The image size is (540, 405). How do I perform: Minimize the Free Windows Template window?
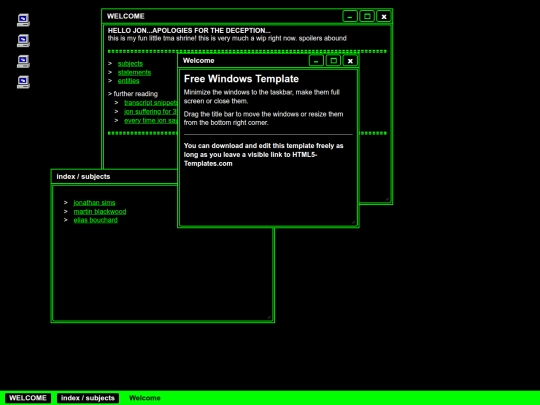[x=316, y=61]
